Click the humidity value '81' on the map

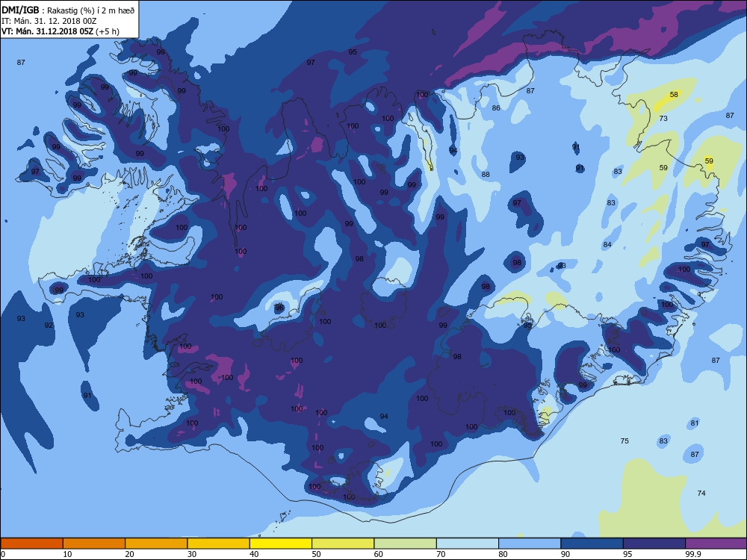pyautogui.click(x=695, y=423)
